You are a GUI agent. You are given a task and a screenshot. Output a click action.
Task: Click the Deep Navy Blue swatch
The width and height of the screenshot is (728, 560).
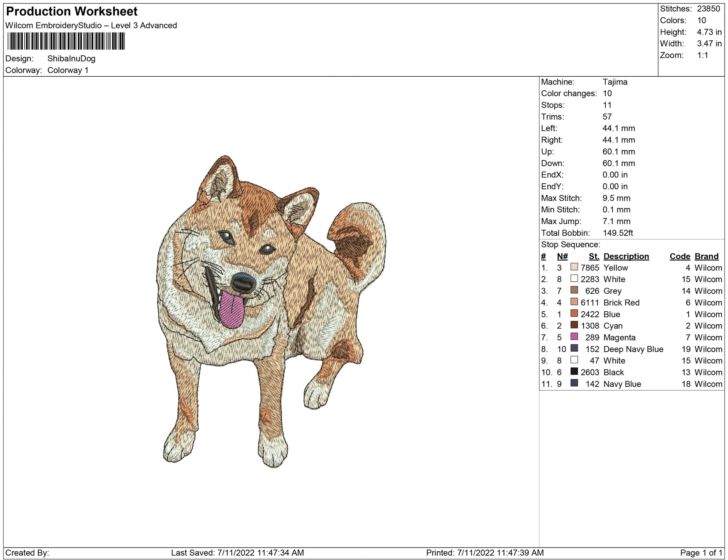(574, 348)
